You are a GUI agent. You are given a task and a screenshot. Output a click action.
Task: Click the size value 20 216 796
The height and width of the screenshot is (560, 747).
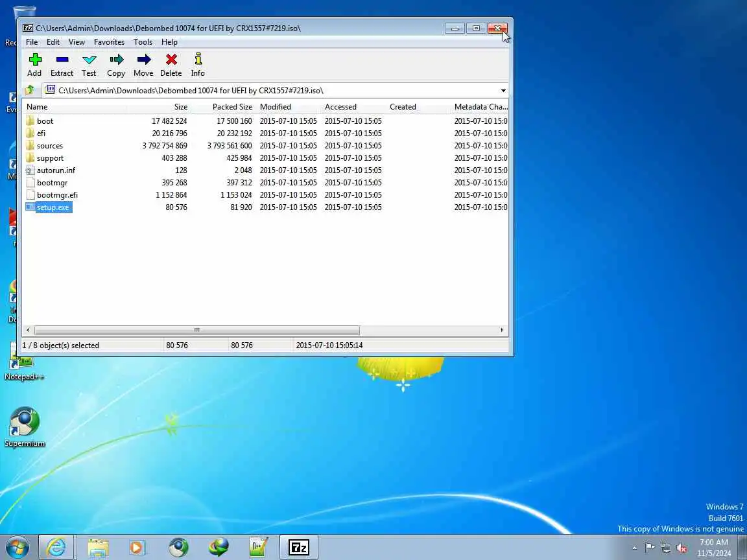click(x=170, y=134)
